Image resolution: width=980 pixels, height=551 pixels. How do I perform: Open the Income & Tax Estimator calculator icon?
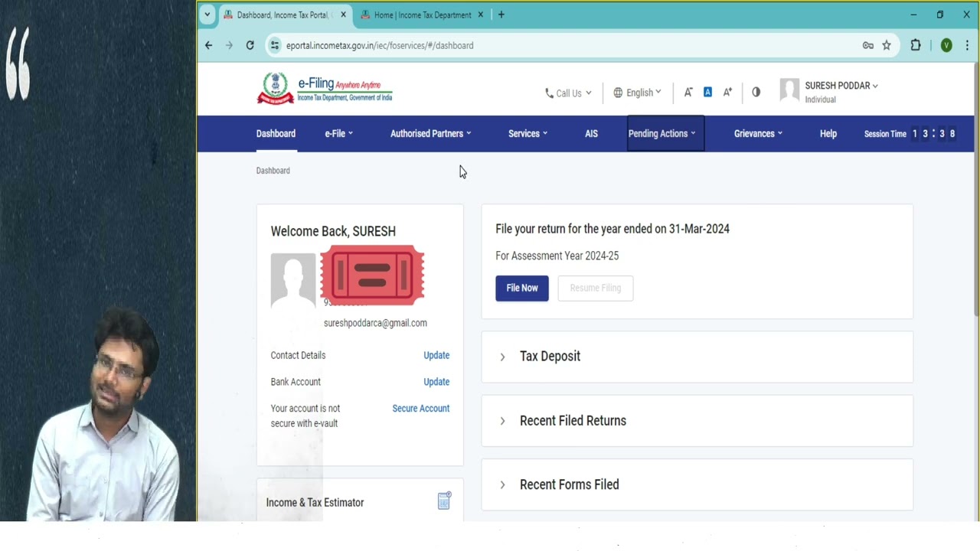(444, 501)
